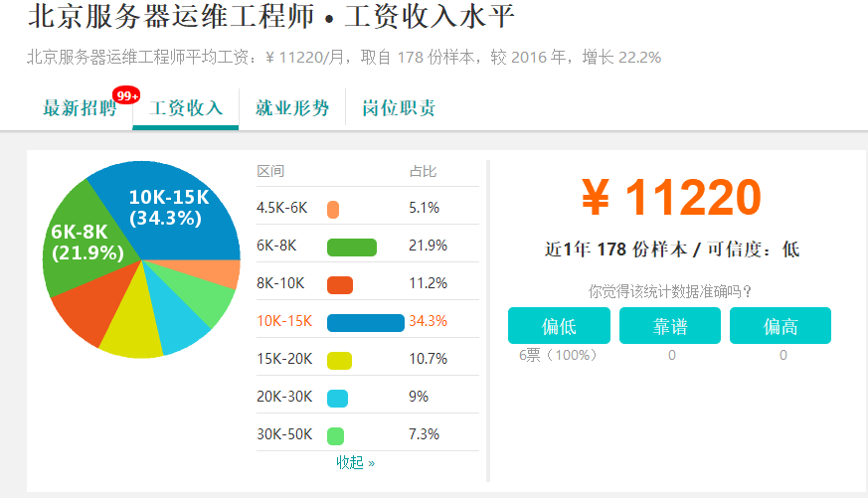868x498 pixels.
Task: Click the 21.9% value in table
Action: coord(428,246)
